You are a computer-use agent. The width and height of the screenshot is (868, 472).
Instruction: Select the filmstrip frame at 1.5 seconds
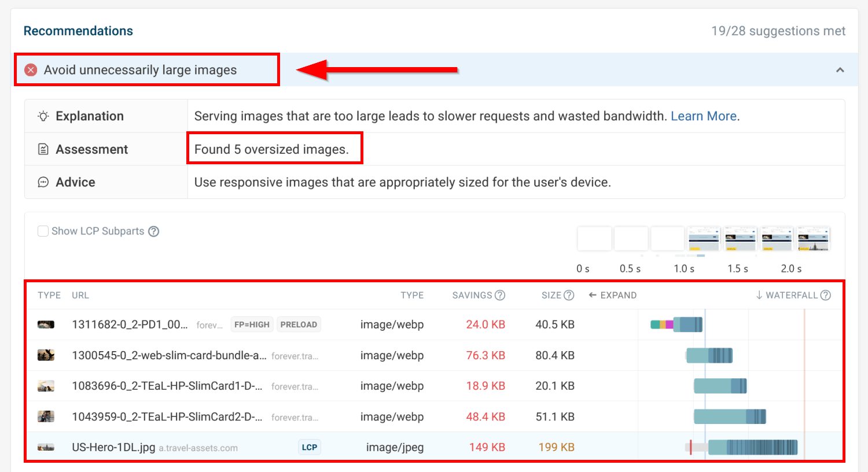point(740,238)
